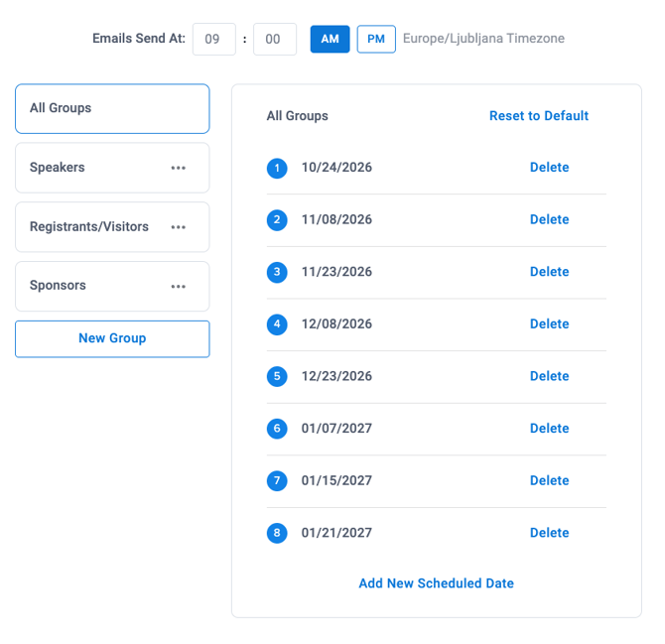This screenshot has width=665, height=644.
Task: Select the Speakers group
Action: click(x=112, y=168)
